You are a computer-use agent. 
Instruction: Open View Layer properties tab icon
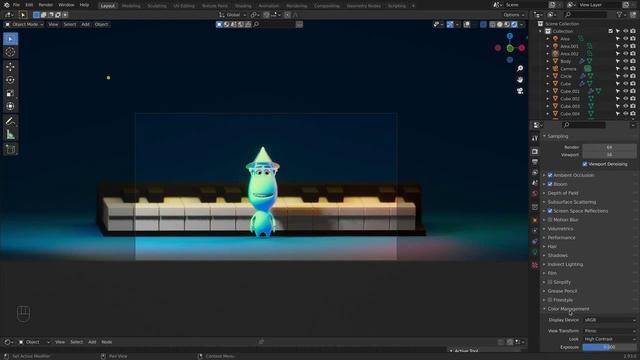[x=535, y=172]
